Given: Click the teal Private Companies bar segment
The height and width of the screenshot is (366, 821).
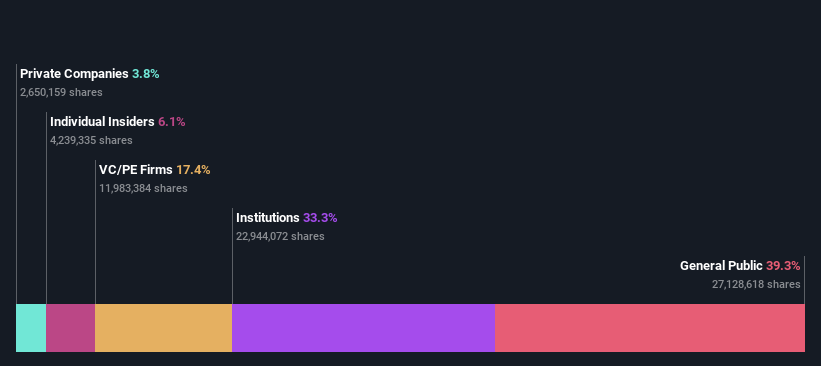Looking at the screenshot, I should point(31,328).
